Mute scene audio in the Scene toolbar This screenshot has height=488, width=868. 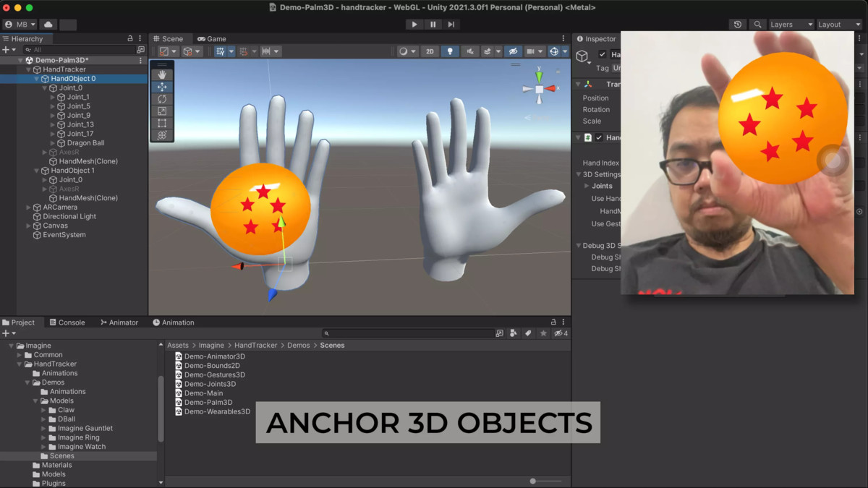[469, 51]
